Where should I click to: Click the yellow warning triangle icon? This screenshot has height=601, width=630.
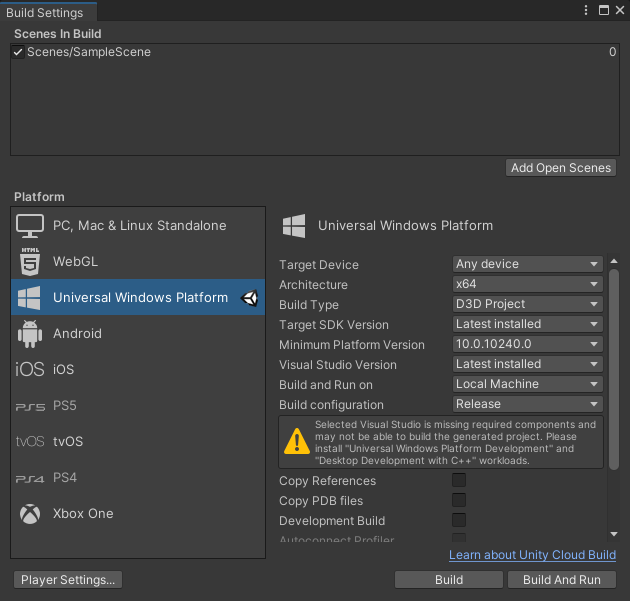pyautogui.click(x=297, y=442)
